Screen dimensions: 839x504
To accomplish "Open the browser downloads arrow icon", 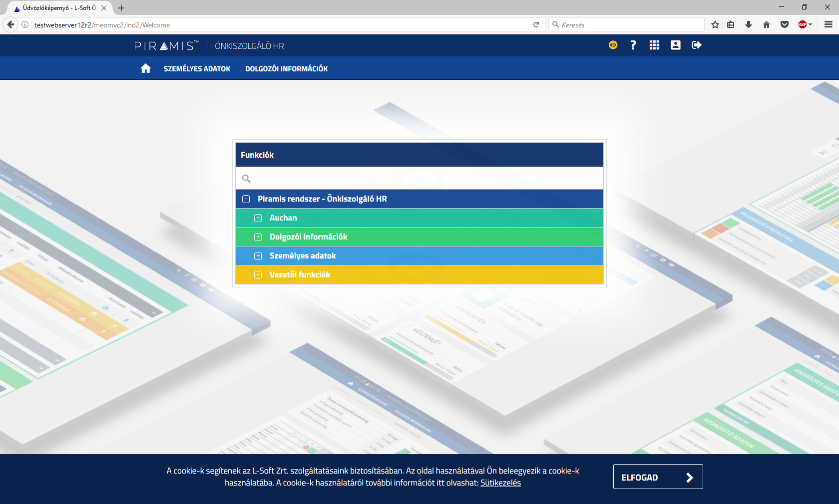I will [749, 24].
